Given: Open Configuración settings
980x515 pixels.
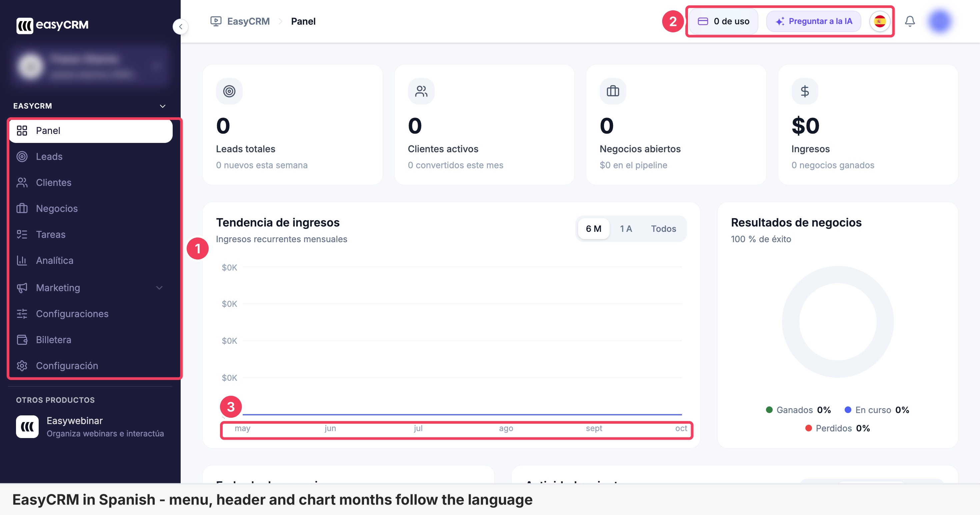Looking at the screenshot, I should click(91, 366).
